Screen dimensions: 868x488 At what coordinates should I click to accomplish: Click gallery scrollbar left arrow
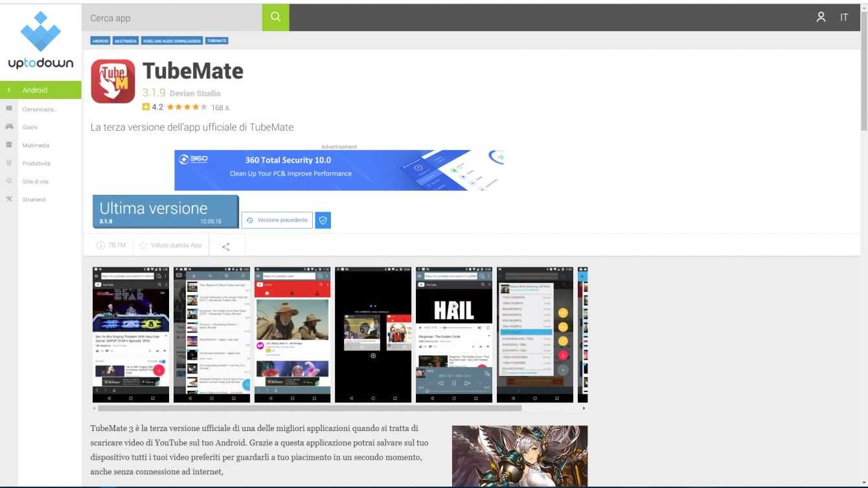(94, 408)
